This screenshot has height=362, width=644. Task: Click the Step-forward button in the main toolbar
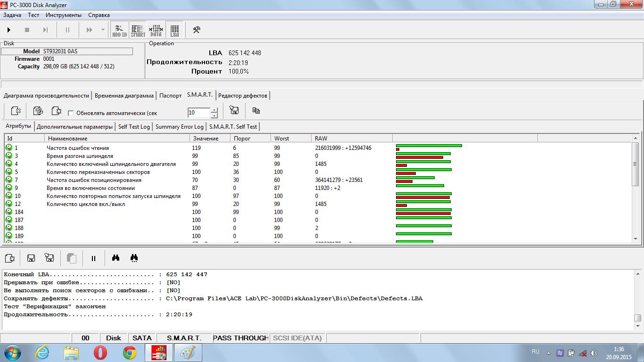45,30
